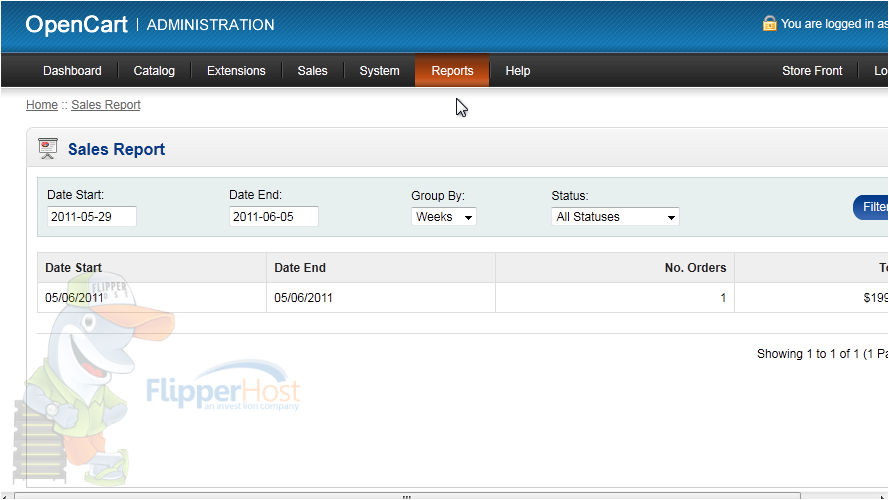The width and height of the screenshot is (889, 500).
Task: Go to the Store Front link
Action: click(812, 71)
